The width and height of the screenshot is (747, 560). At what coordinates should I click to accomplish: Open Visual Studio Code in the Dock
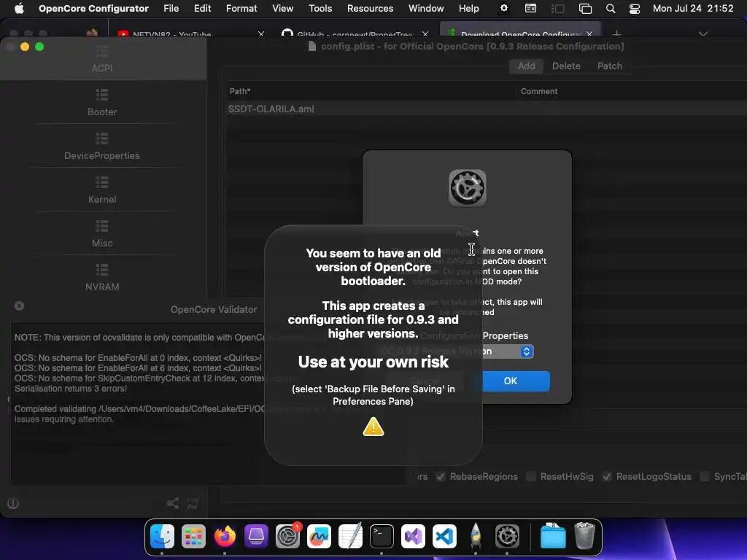pyautogui.click(x=444, y=536)
